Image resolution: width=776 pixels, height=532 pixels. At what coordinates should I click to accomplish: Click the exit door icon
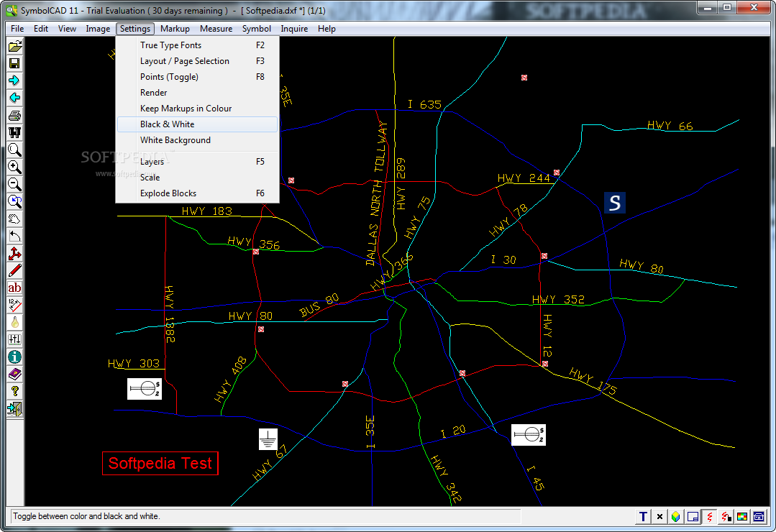[15, 409]
